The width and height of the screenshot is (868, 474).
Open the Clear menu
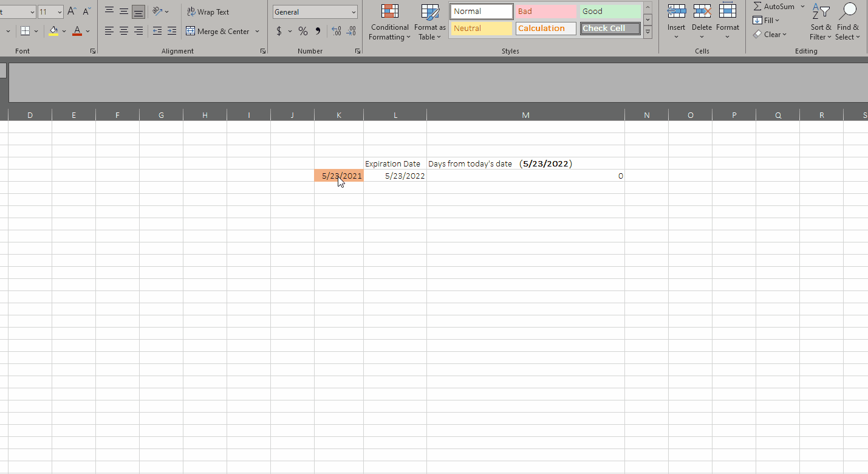tap(770, 34)
